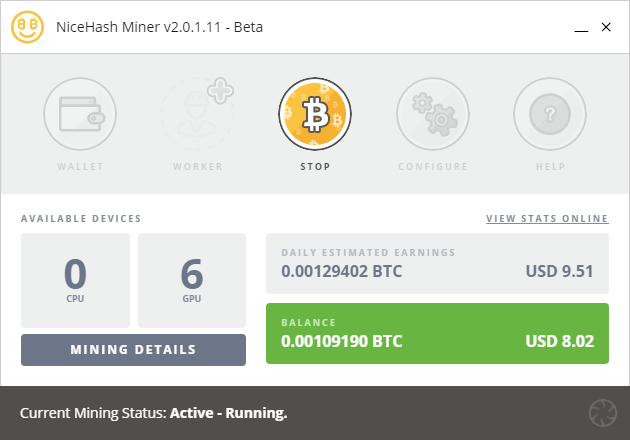Close the NiceHash Miner window

(606, 28)
